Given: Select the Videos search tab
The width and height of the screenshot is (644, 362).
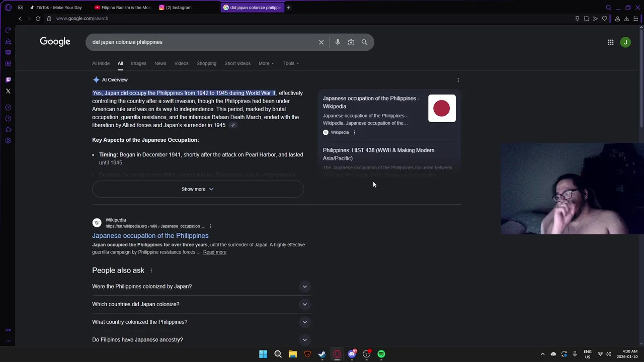Looking at the screenshot, I should tap(181, 63).
